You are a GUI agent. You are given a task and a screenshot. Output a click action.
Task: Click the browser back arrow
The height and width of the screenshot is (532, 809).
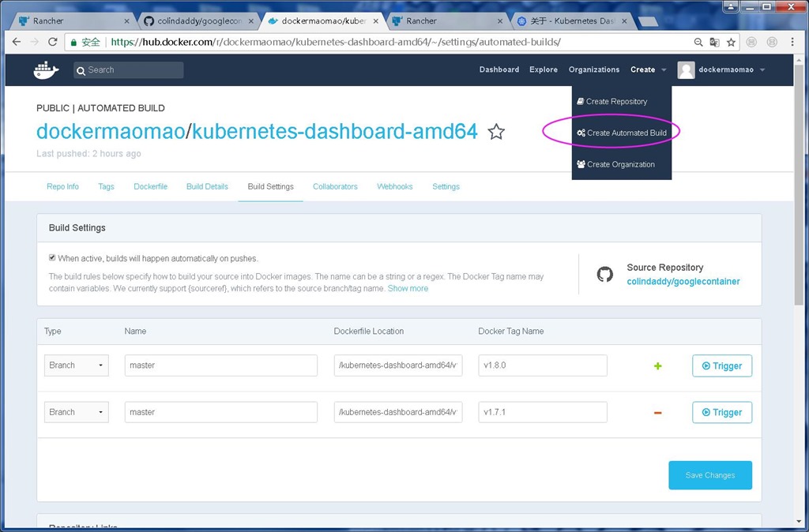point(17,42)
